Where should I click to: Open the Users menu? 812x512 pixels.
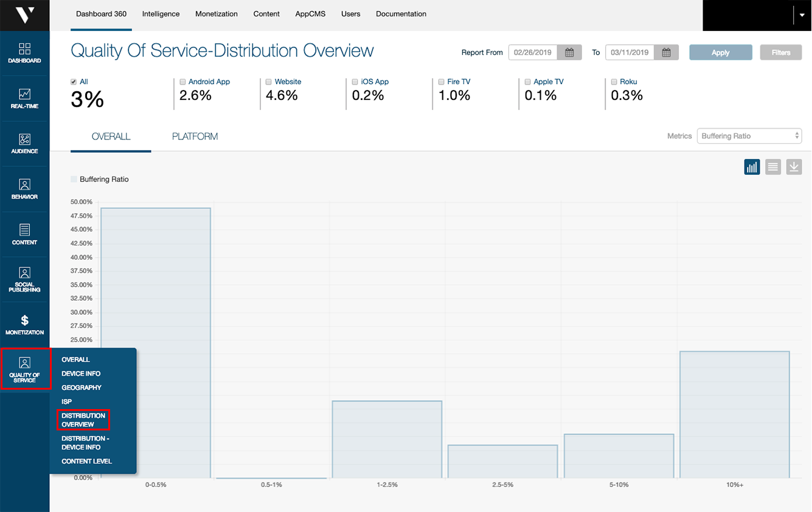[350, 14]
